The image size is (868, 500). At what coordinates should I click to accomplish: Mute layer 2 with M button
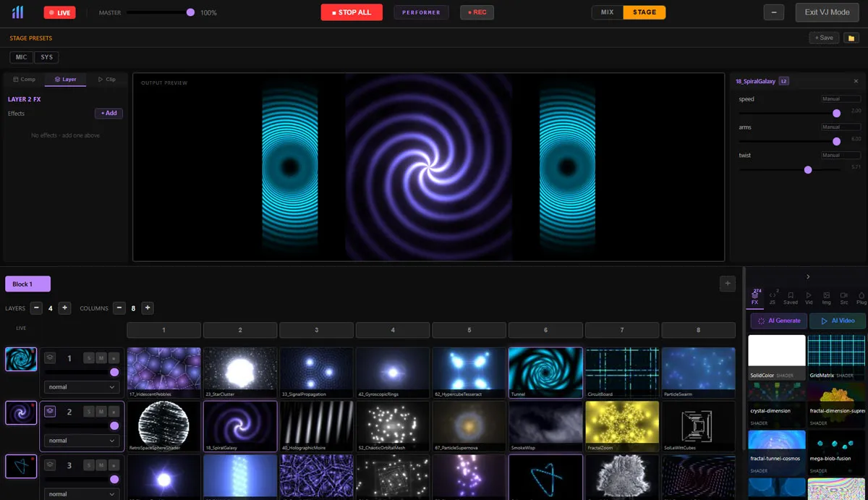coord(101,412)
